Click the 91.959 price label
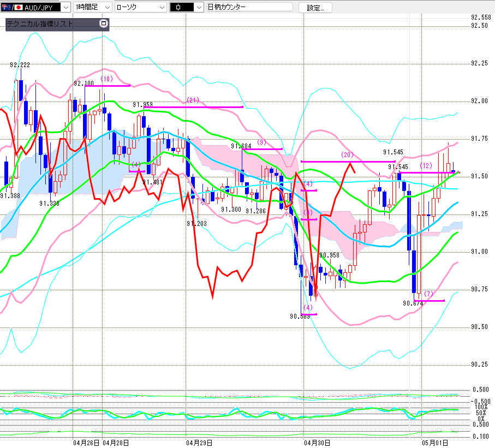The image size is (495, 448). [x=142, y=105]
